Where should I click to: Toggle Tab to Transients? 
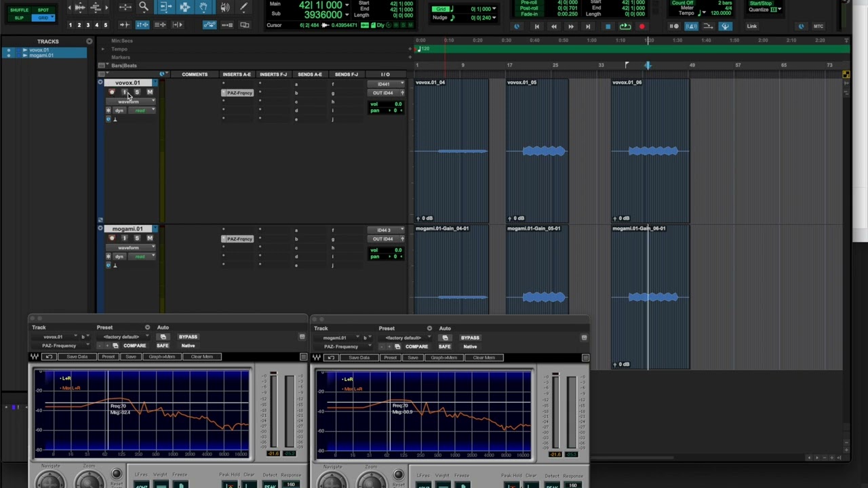pyautogui.click(x=124, y=25)
